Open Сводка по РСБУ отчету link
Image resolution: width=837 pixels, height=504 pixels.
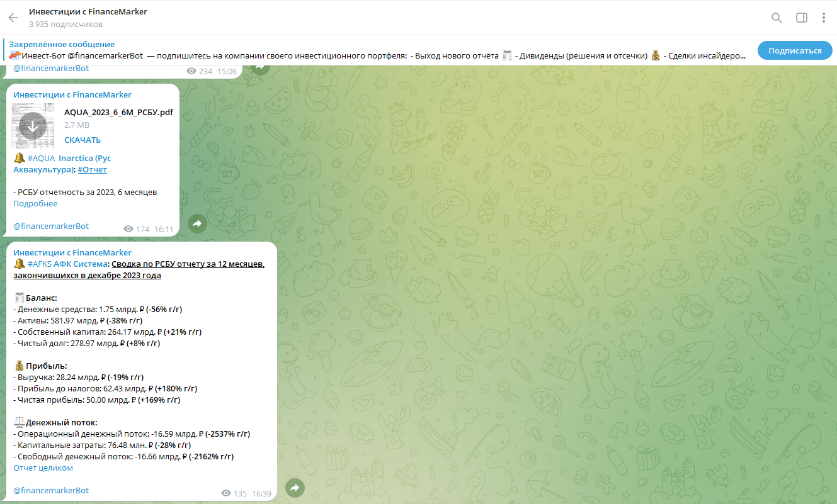click(x=139, y=270)
